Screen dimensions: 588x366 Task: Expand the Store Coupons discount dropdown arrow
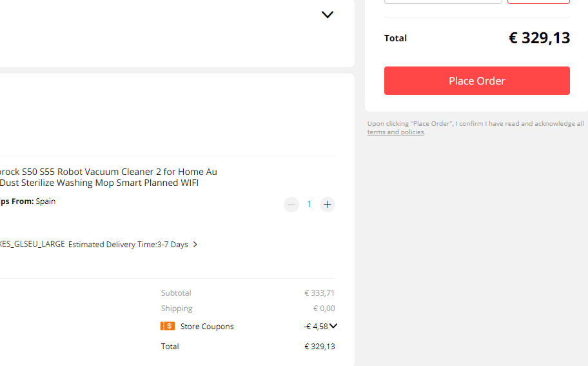pyautogui.click(x=333, y=326)
